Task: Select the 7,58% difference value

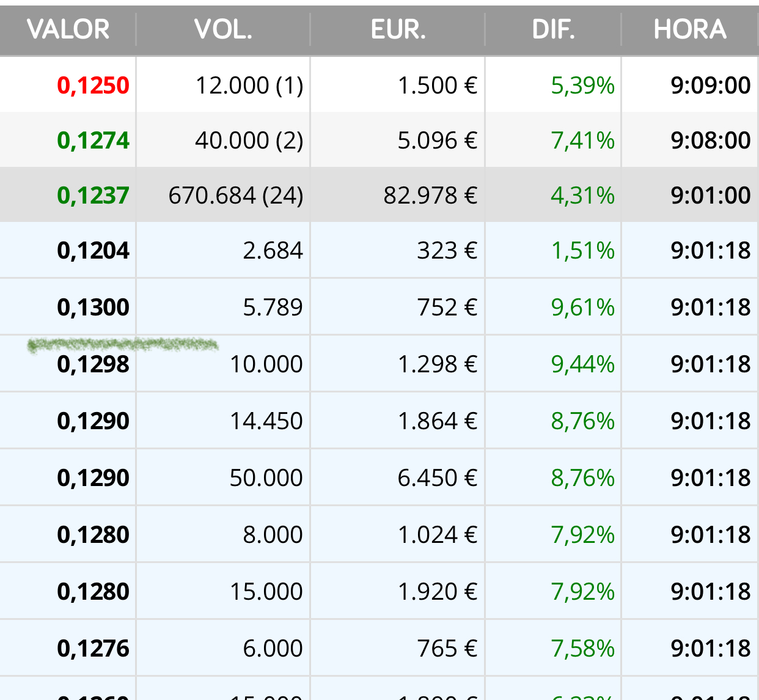Action: pyautogui.click(x=582, y=649)
